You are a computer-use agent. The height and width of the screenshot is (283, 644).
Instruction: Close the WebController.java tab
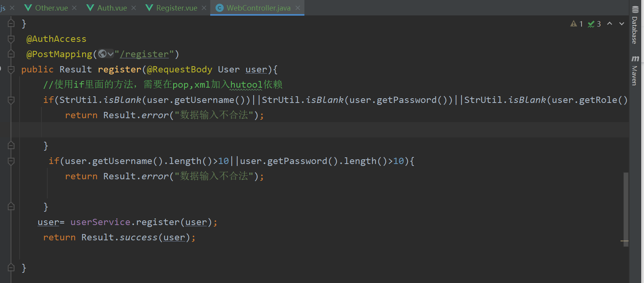click(x=298, y=8)
